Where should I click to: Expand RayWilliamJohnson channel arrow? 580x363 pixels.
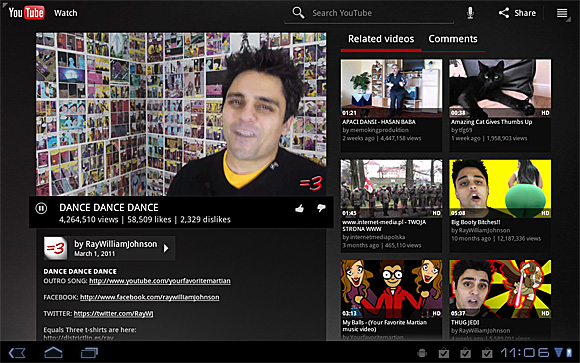[166, 248]
